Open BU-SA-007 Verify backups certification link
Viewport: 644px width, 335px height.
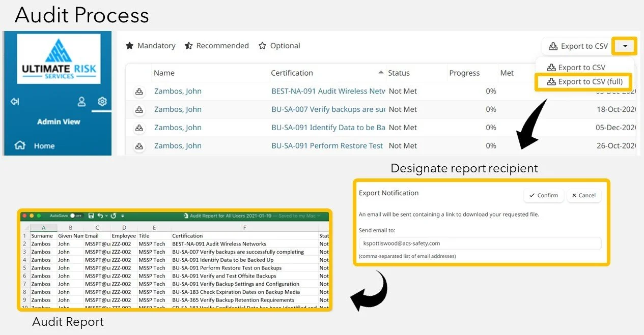pos(328,110)
